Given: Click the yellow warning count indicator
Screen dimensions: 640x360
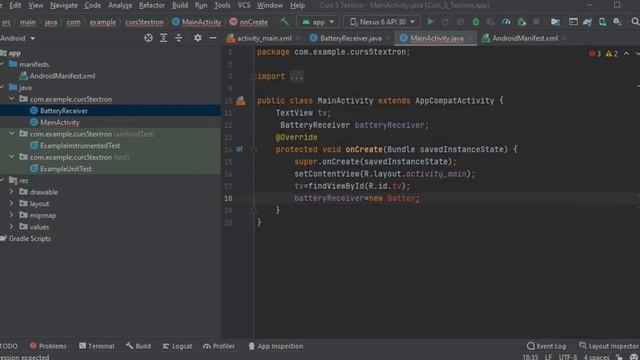Looking at the screenshot, I should (x=611, y=53).
